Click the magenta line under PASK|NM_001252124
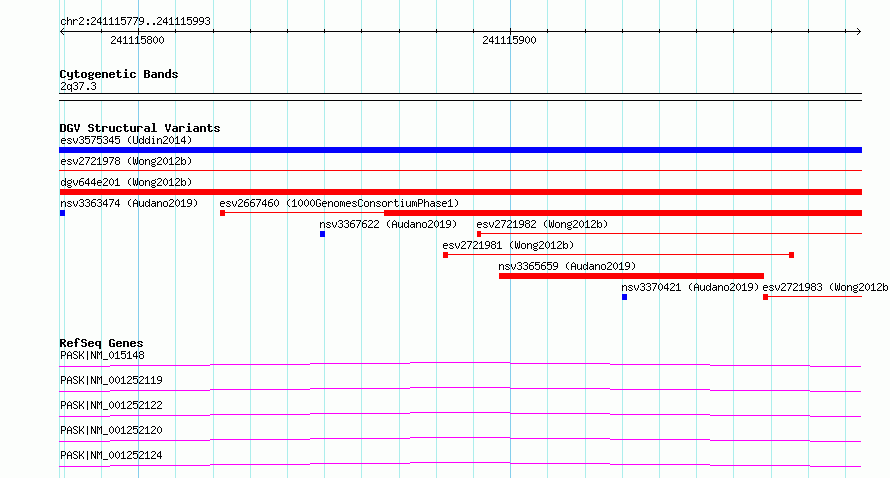This screenshot has width=890, height=478. (x=460, y=464)
